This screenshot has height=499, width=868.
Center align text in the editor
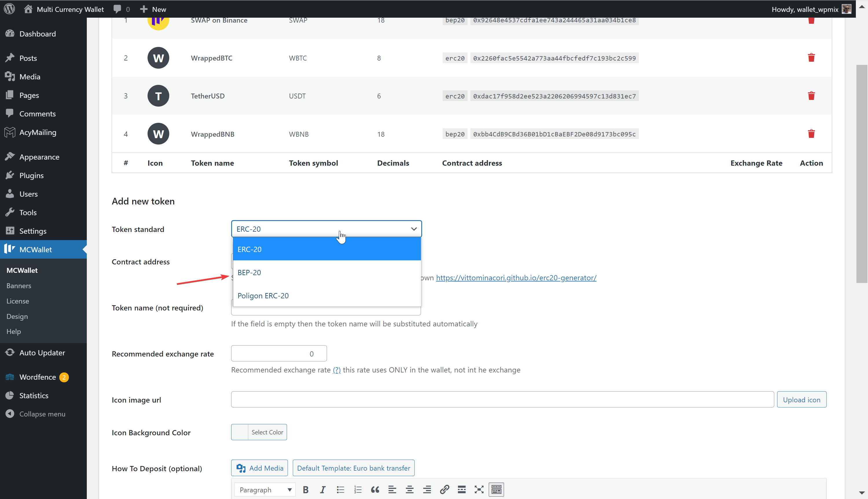pyautogui.click(x=409, y=489)
